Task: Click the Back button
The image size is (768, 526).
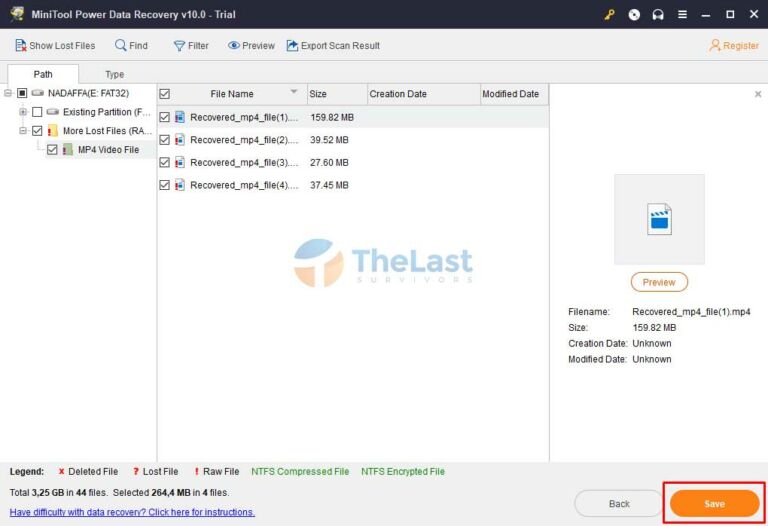Action: [619, 503]
